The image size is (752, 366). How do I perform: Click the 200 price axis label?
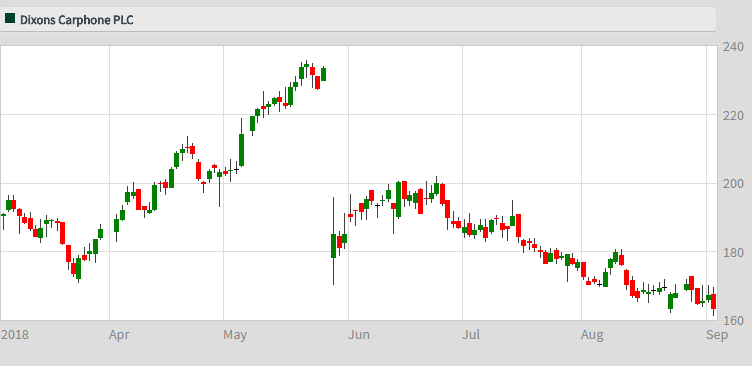click(x=733, y=184)
